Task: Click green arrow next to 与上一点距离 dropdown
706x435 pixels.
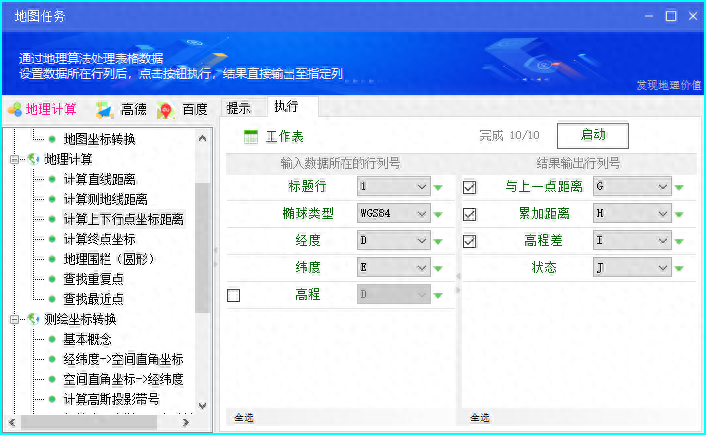Action: (x=679, y=187)
